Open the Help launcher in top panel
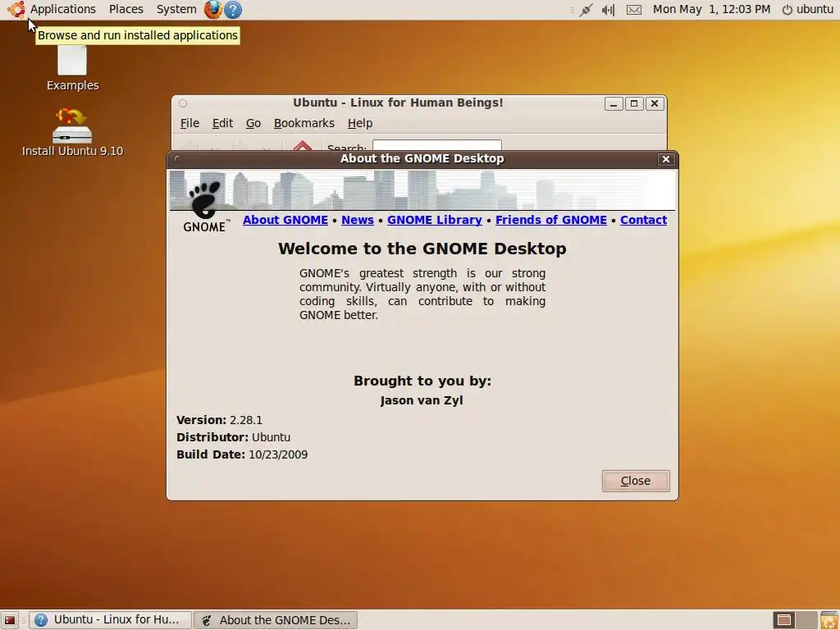The width and height of the screenshot is (840, 630). pos(232,10)
